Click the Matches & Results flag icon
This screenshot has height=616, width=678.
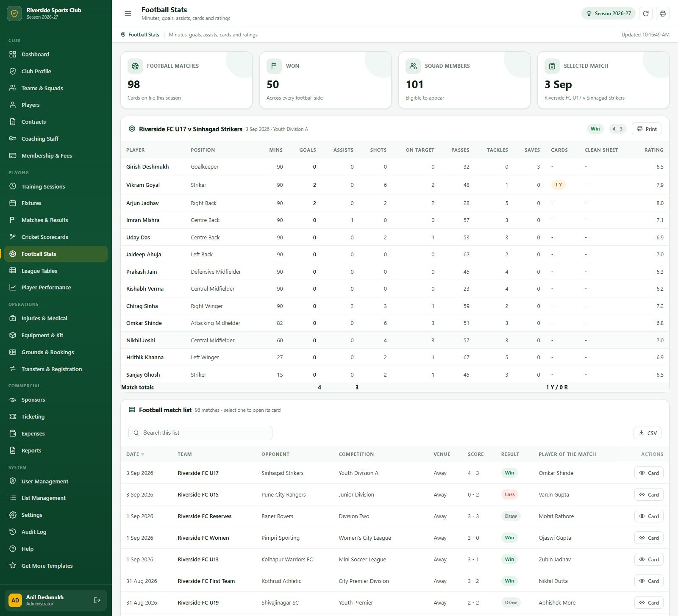(x=13, y=220)
